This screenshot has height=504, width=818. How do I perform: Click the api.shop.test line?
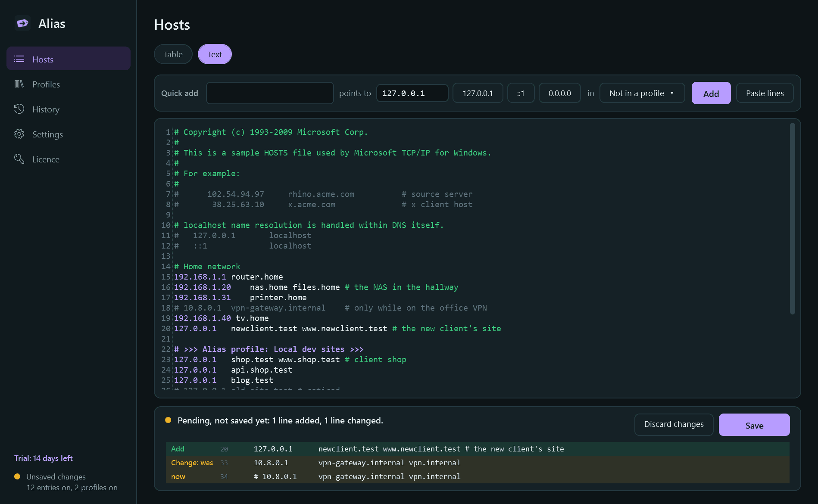[x=233, y=370]
